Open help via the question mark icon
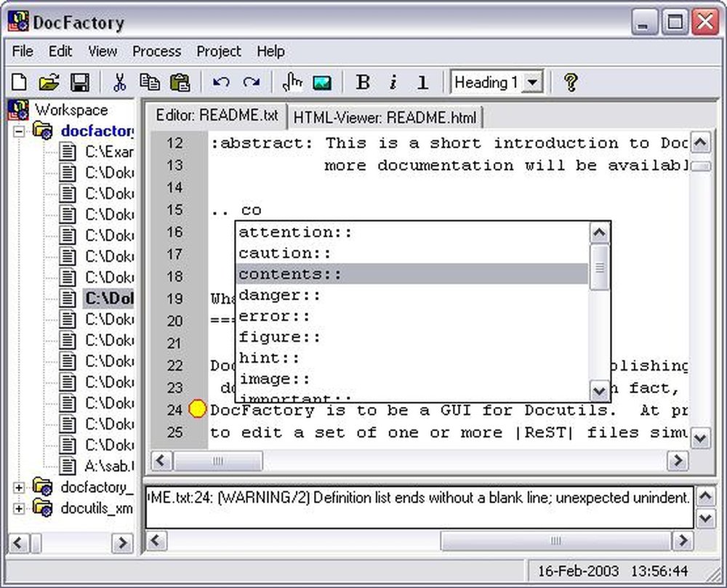Screen dimensions: 727x588 pos(571,82)
